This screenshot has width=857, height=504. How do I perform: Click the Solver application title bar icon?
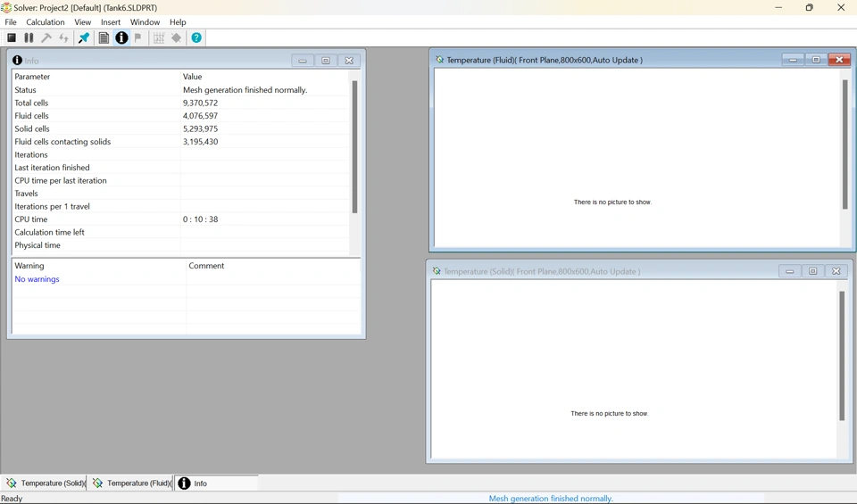pos(6,8)
